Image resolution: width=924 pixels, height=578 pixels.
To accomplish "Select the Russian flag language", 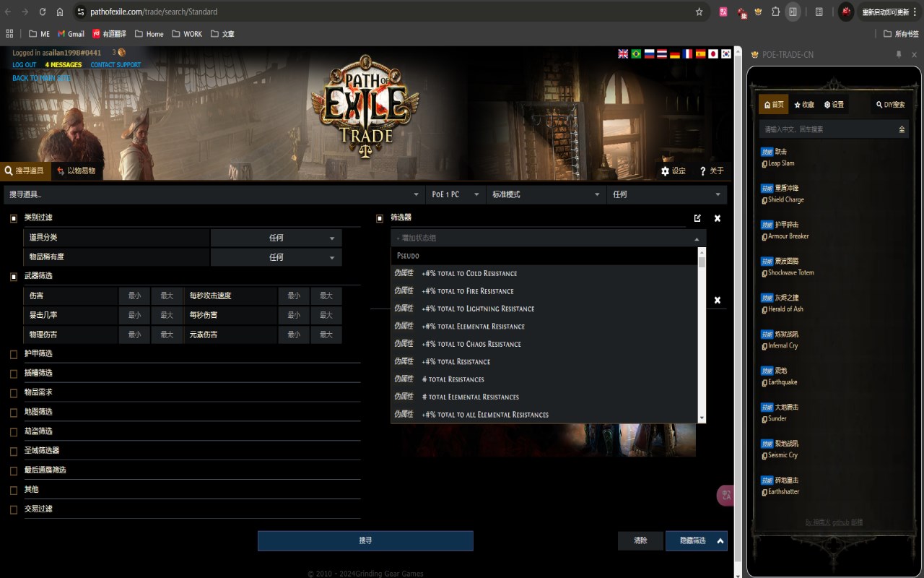I will tap(649, 53).
